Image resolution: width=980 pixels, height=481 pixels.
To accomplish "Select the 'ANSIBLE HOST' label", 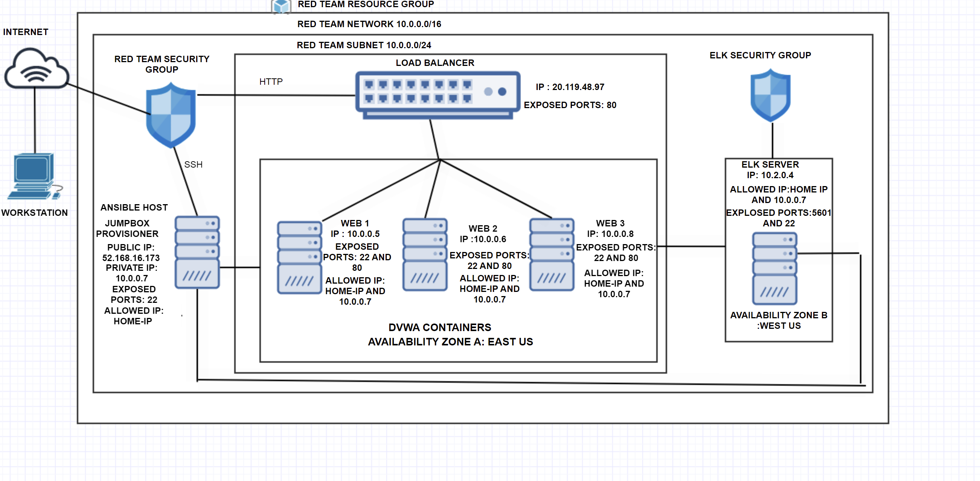I will (x=134, y=208).
